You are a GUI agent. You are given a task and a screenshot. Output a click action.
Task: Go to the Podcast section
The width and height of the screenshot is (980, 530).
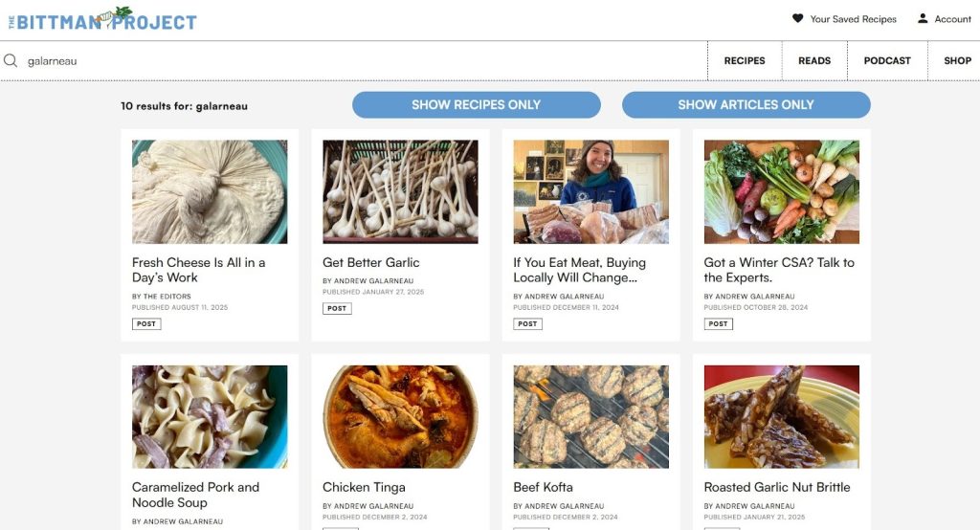tap(887, 60)
